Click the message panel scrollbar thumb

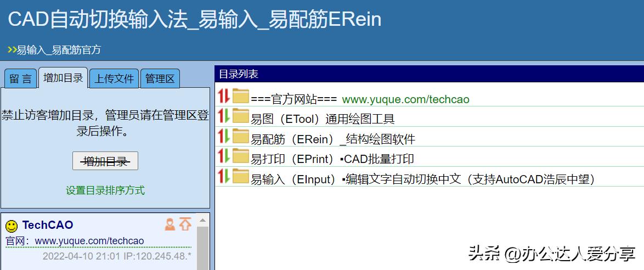(202, 248)
